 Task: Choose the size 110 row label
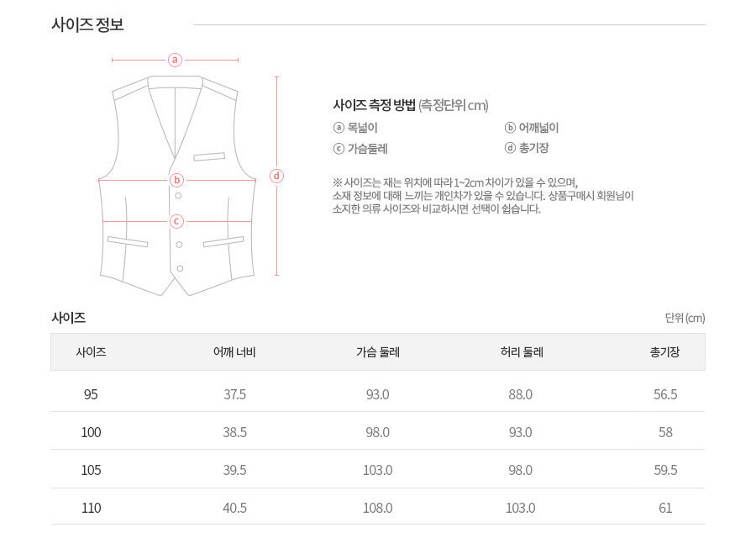[x=91, y=508]
